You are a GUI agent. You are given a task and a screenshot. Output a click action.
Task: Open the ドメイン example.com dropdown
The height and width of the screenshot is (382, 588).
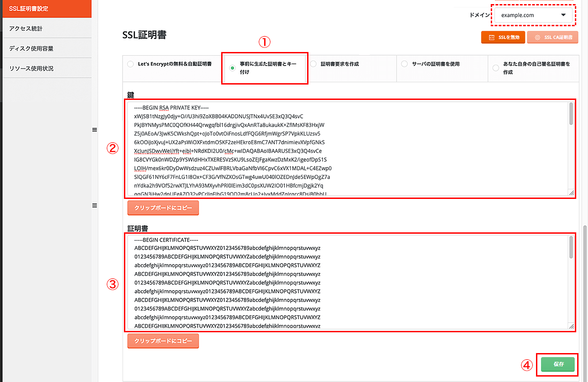tap(533, 15)
